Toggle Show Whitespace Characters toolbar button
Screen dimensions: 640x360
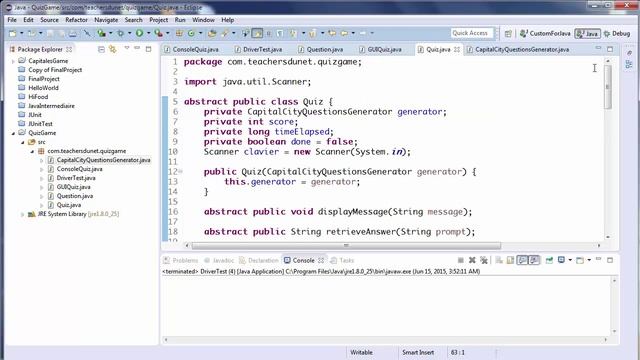[x=280, y=33]
